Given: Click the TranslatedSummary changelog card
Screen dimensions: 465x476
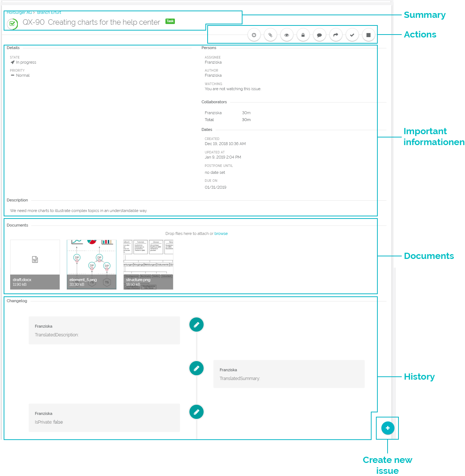Looking at the screenshot, I should tap(289, 374).
